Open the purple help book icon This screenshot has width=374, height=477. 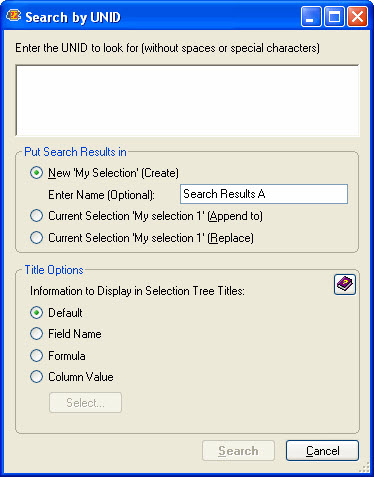345,284
